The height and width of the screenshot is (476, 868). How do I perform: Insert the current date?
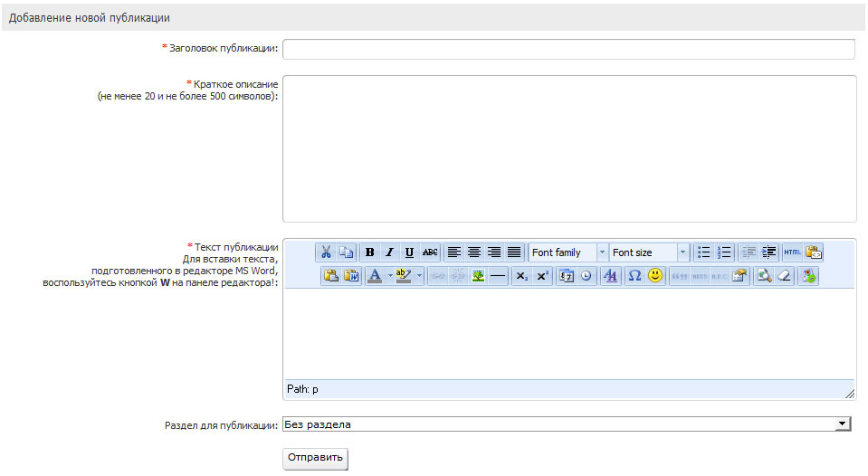[x=566, y=276]
